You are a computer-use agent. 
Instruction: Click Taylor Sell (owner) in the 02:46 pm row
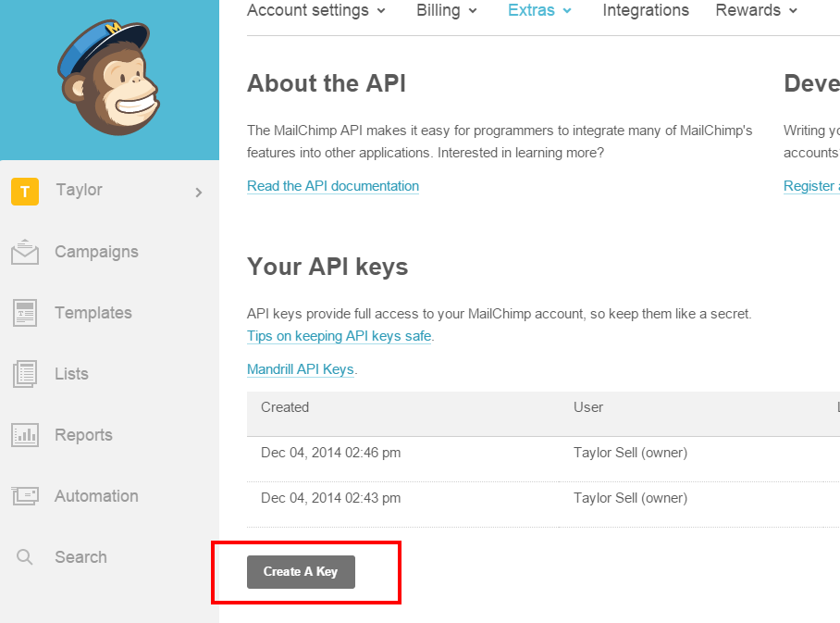click(631, 453)
